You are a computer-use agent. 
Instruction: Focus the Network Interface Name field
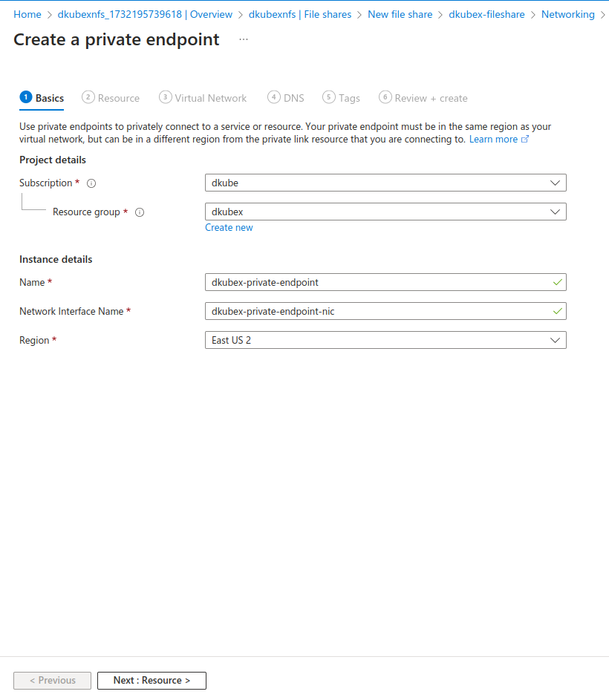[x=379, y=311]
